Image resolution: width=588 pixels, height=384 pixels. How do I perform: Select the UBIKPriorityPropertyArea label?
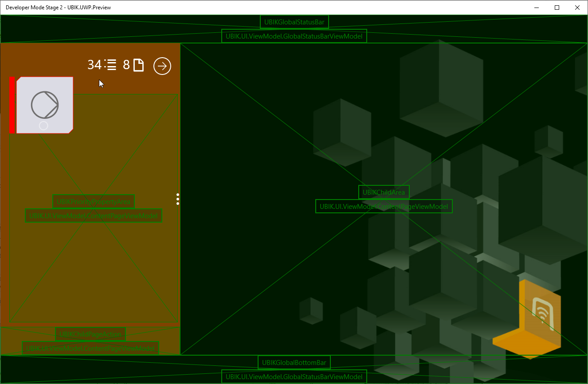coord(94,202)
